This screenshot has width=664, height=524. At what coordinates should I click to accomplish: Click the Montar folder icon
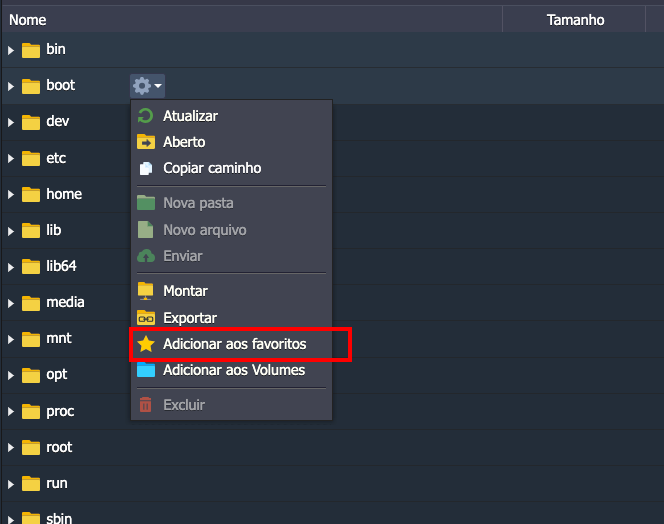click(146, 291)
